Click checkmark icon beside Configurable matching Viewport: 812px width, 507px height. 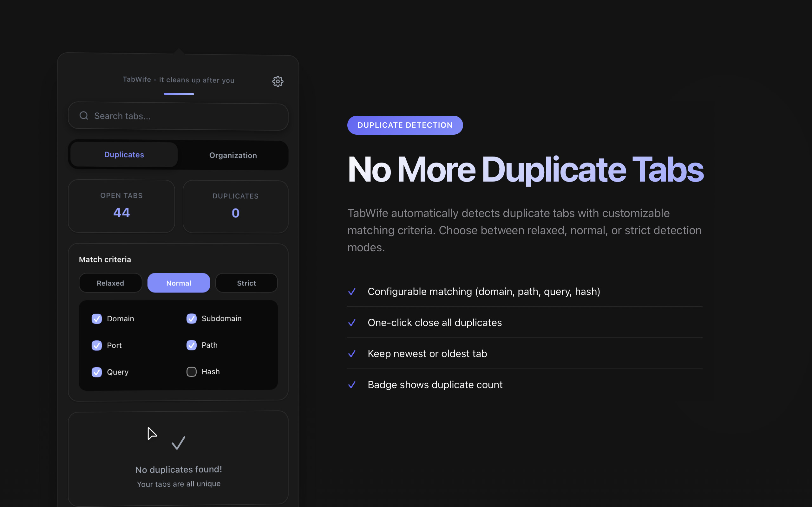coord(352,292)
